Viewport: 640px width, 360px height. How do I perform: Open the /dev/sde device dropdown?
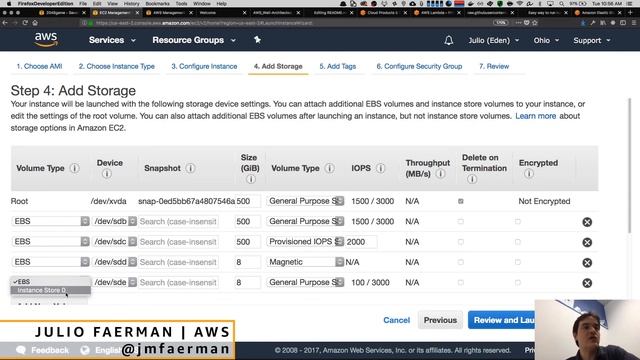[x=114, y=282]
